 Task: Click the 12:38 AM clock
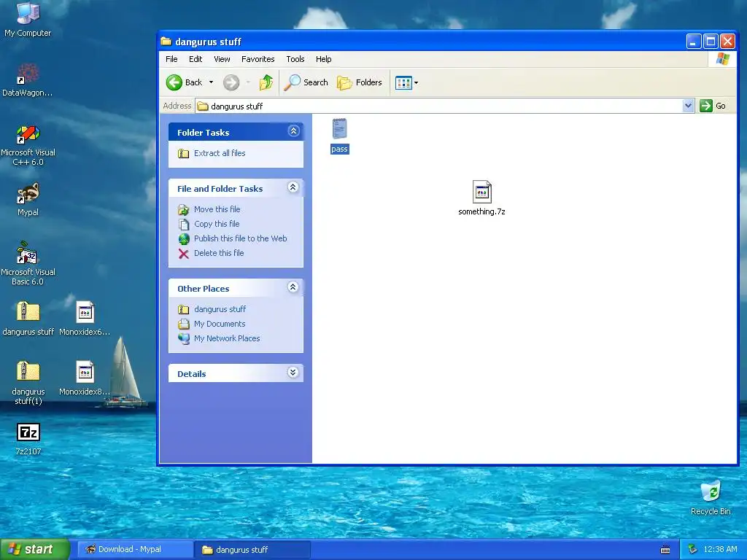[x=720, y=549]
